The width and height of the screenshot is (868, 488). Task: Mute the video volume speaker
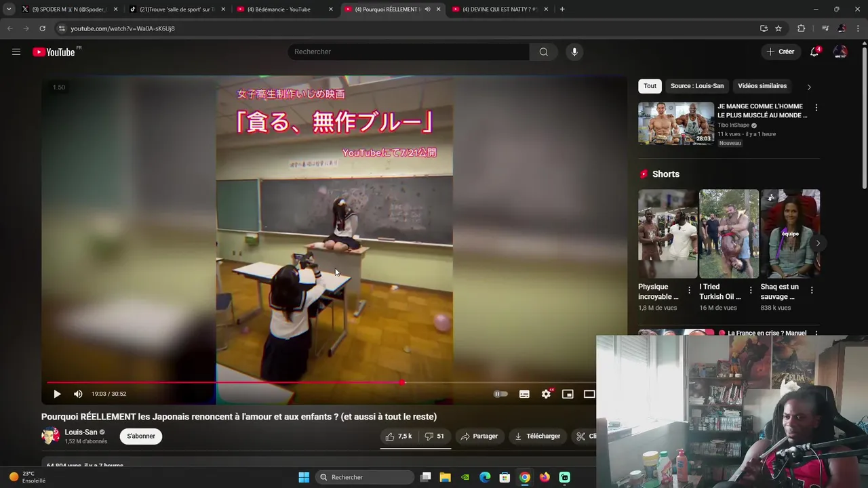point(78,394)
